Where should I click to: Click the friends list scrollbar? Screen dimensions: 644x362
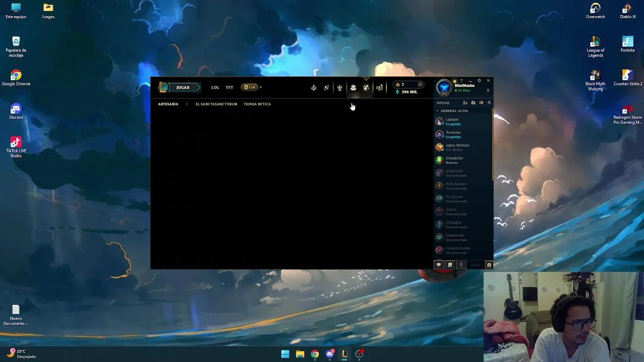pyautogui.click(x=492, y=146)
